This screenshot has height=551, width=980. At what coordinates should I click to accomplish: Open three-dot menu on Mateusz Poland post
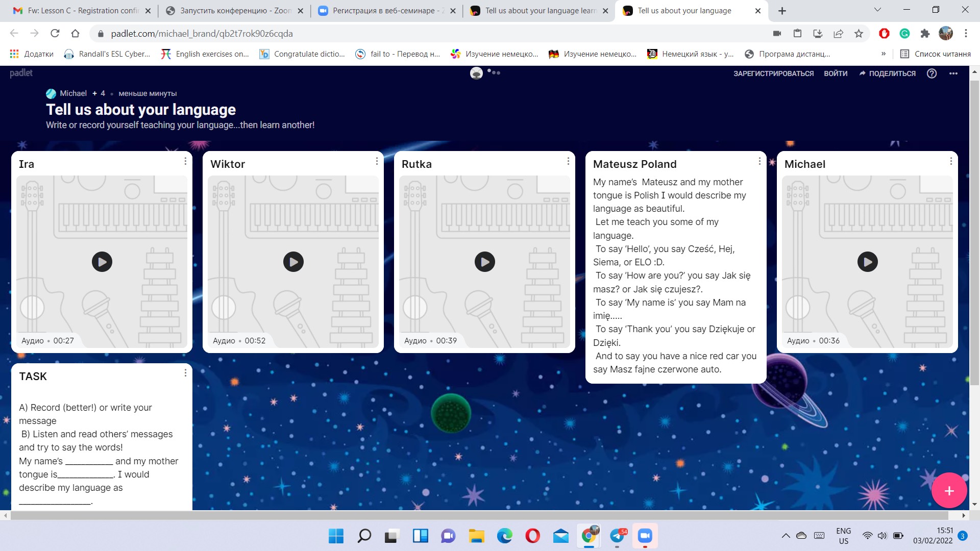click(x=759, y=161)
